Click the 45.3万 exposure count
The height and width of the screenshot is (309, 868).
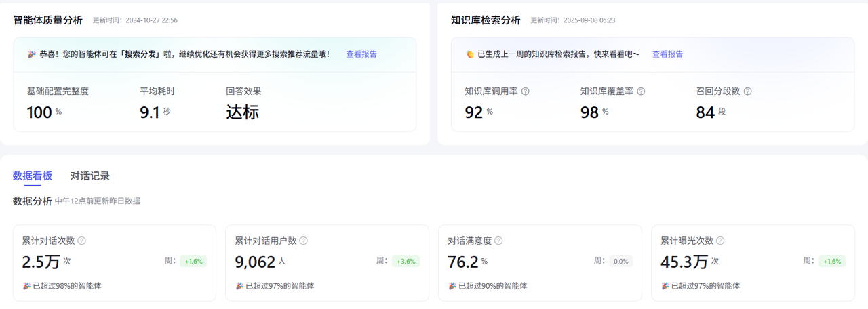click(x=685, y=262)
